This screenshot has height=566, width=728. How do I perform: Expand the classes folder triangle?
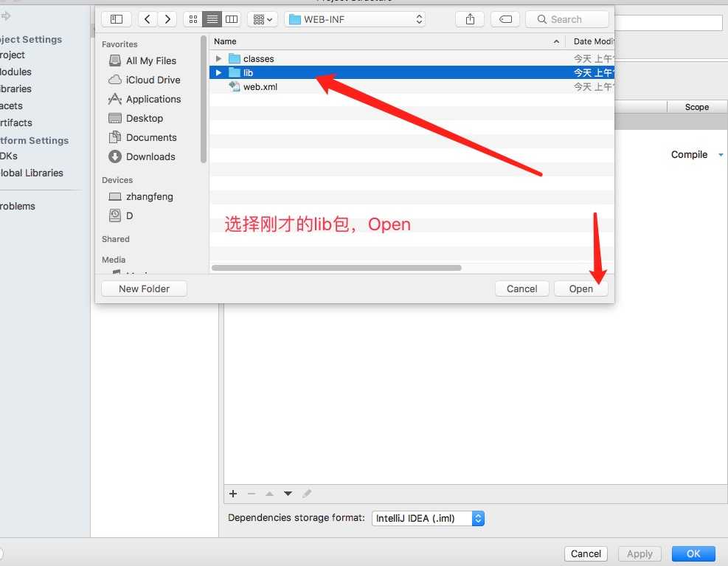(218, 58)
